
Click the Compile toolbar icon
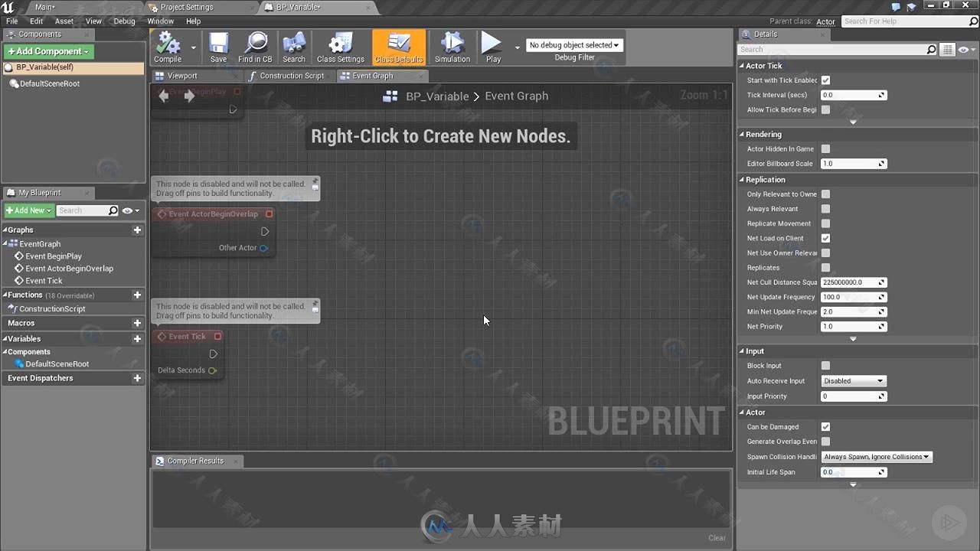point(168,47)
